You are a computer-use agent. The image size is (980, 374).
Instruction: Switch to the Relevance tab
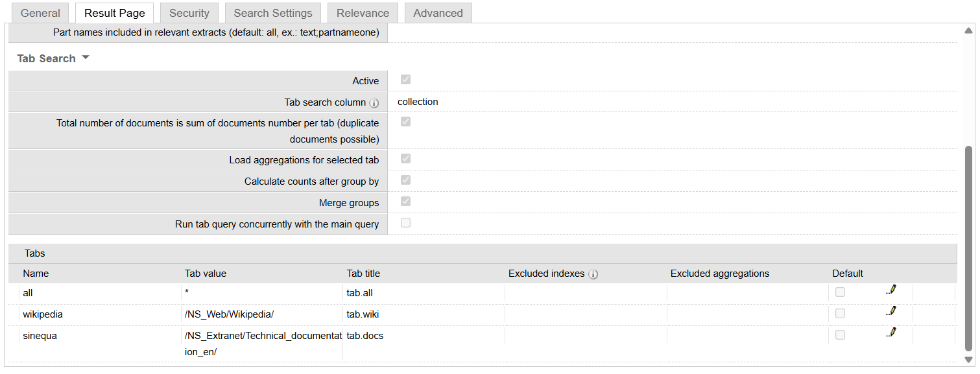point(363,13)
